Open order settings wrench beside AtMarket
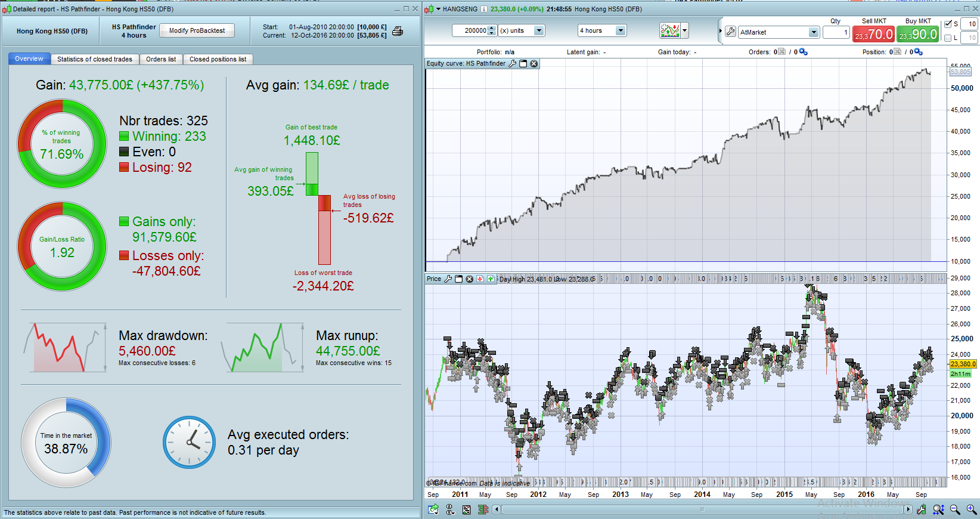Image resolution: width=980 pixels, height=519 pixels. [731, 32]
